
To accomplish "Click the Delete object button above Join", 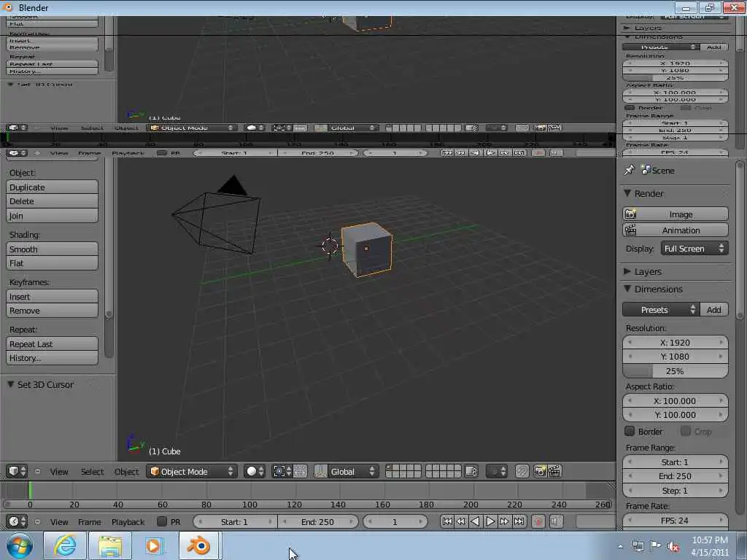I will click(52, 201).
